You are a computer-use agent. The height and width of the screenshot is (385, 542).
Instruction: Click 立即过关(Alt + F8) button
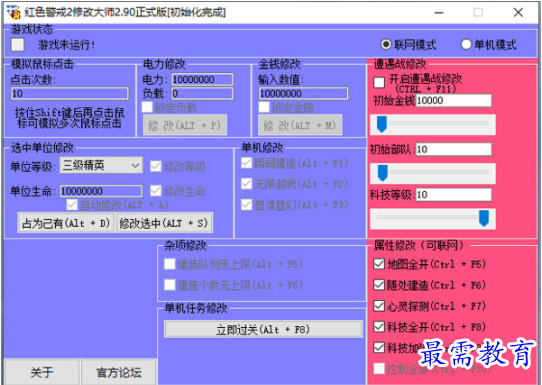[263, 329]
